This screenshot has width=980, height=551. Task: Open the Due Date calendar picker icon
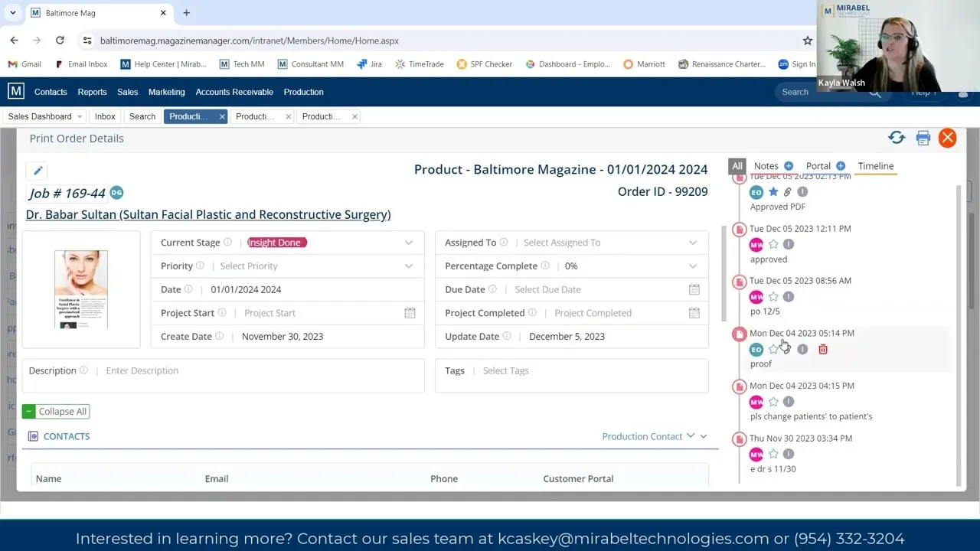pyautogui.click(x=694, y=289)
